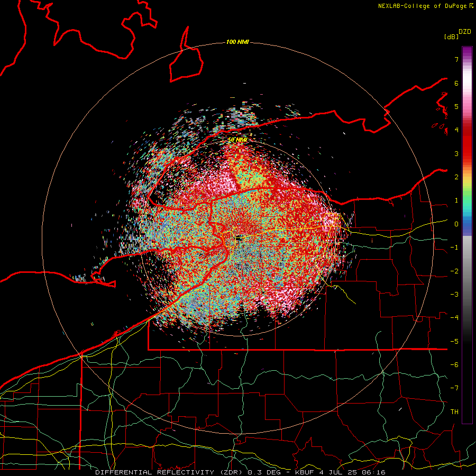
Task: Click the -2 value on the legend
Action: point(454,271)
